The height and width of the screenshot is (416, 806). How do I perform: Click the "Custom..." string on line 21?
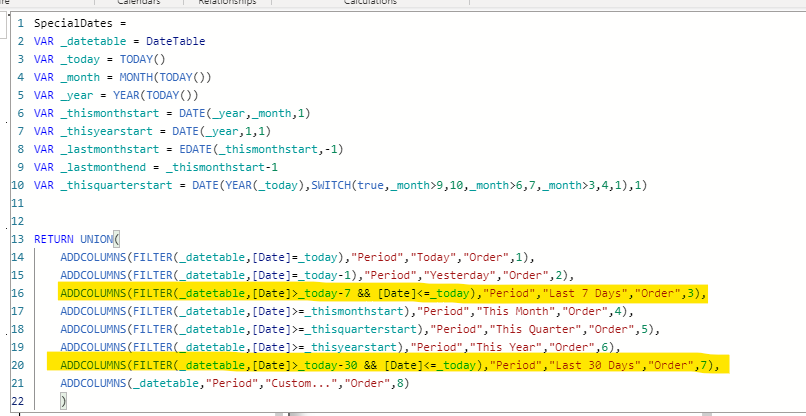[x=299, y=383]
